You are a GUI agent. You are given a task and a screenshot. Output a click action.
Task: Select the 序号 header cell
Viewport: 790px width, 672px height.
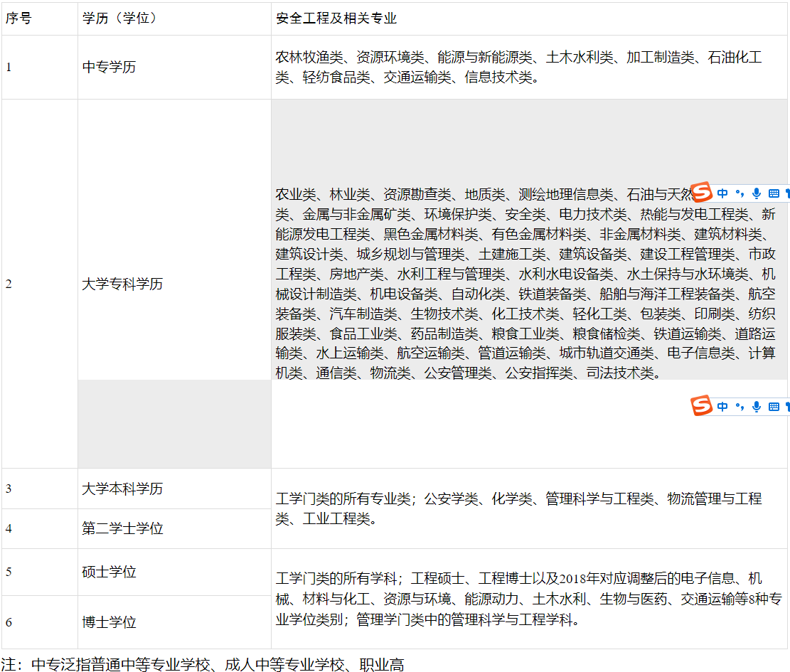coord(19,18)
